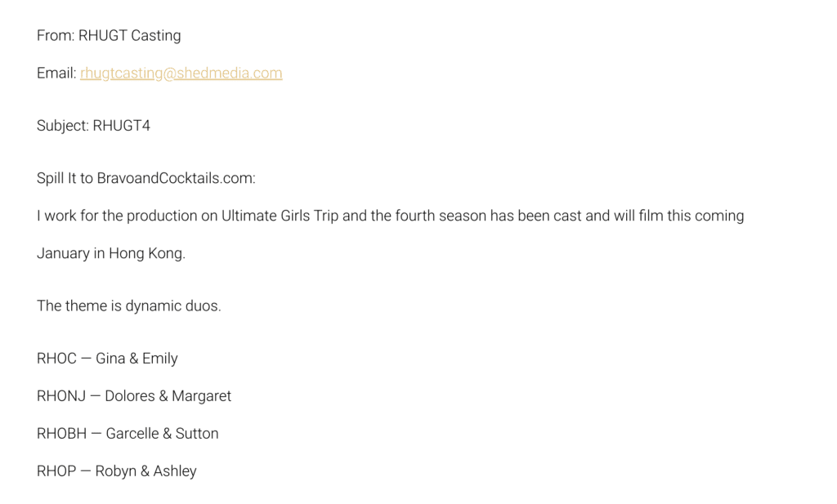The image size is (837, 504).
Task: Click the name 'Ashley'
Action: 175,471
